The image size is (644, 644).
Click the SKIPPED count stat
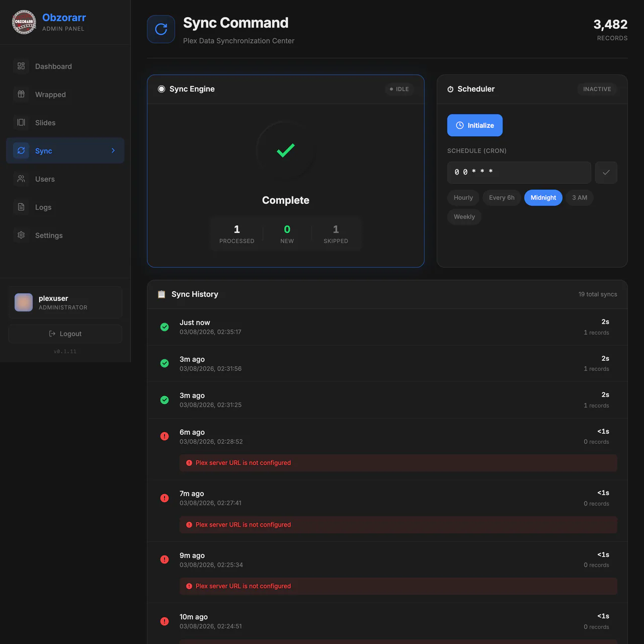tap(336, 234)
